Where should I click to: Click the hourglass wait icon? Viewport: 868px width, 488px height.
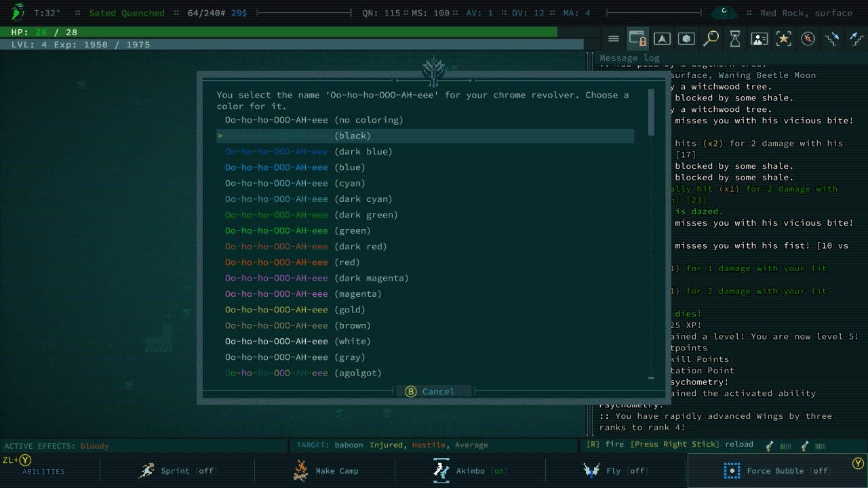point(735,39)
